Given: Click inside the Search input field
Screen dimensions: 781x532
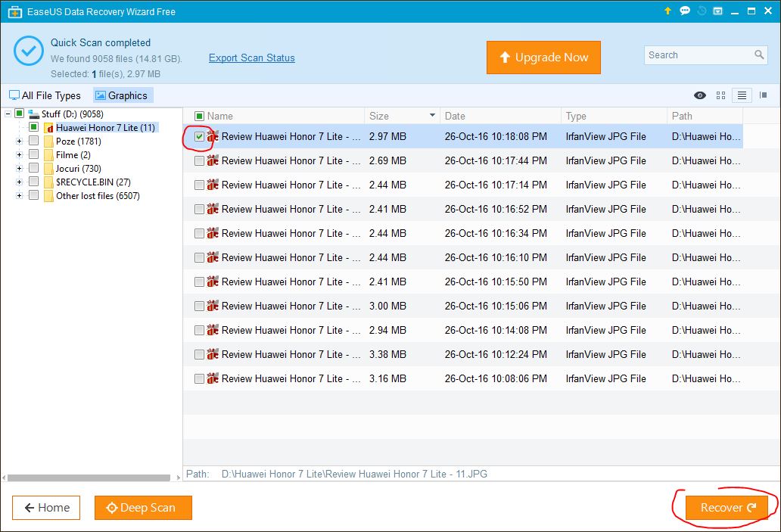Looking at the screenshot, I should click(x=696, y=55).
